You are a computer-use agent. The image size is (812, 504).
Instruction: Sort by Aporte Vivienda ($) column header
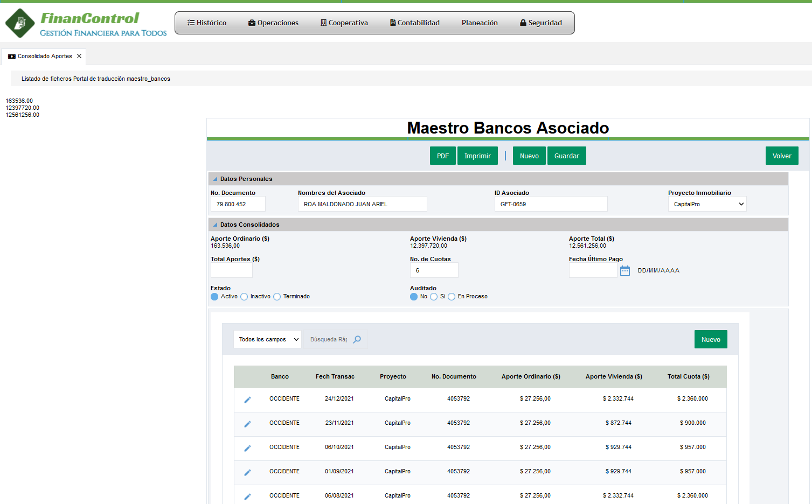click(x=614, y=376)
